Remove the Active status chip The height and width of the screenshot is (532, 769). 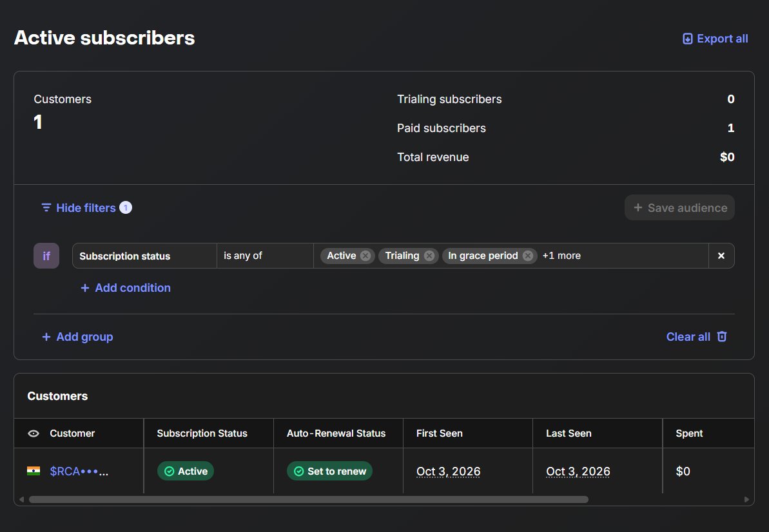click(365, 256)
